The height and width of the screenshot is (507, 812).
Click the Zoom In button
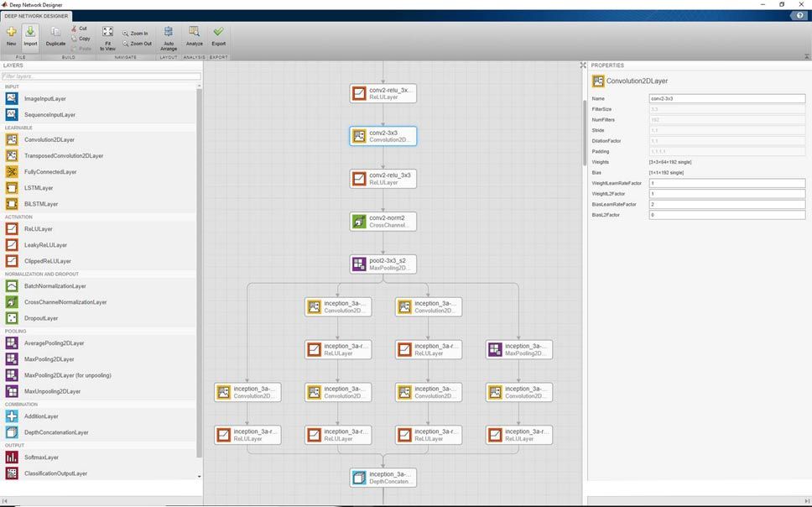coord(135,34)
